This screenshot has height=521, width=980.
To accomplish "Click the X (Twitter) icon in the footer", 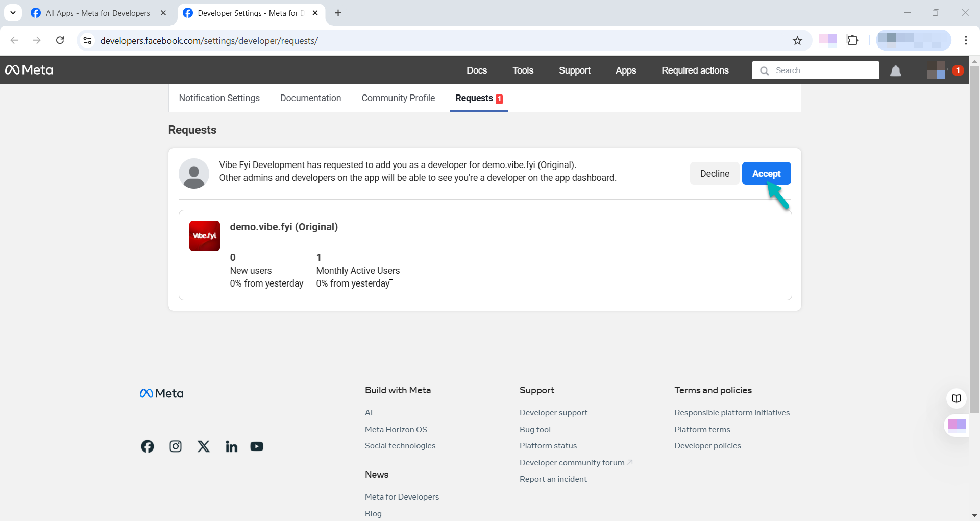I will [204, 446].
